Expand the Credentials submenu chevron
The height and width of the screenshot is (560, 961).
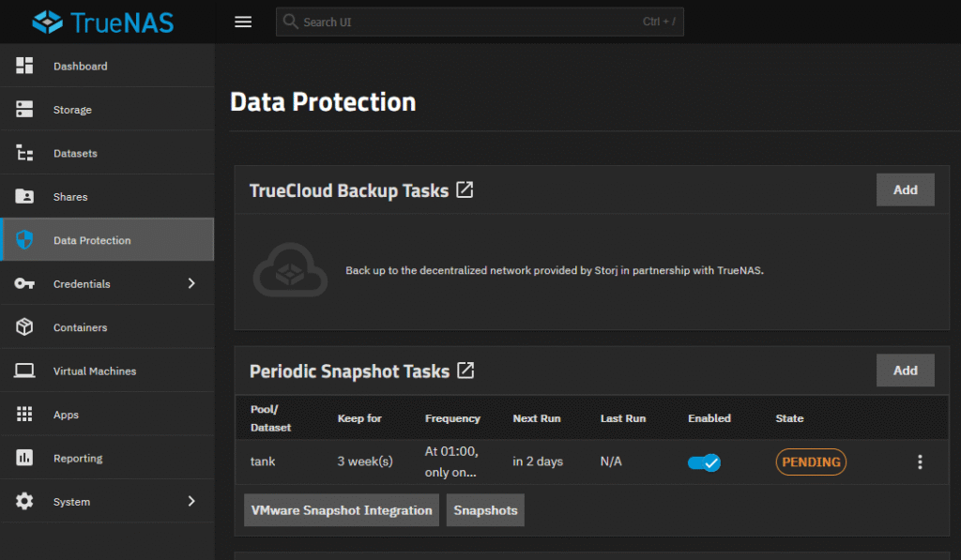click(191, 283)
